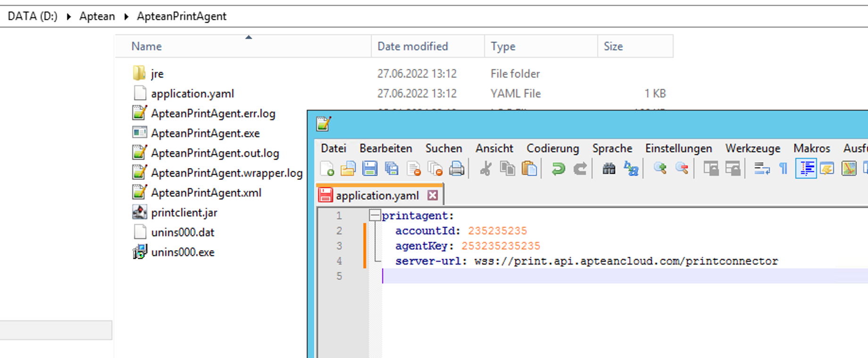Viewport: 868px width, 358px height.
Task: Open the Datei menu
Action: pos(334,148)
